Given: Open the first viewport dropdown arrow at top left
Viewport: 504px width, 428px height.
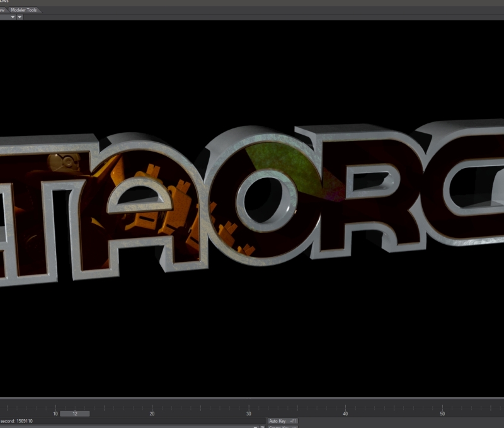Looking at the screenshot, I should [x=11, y=17].
